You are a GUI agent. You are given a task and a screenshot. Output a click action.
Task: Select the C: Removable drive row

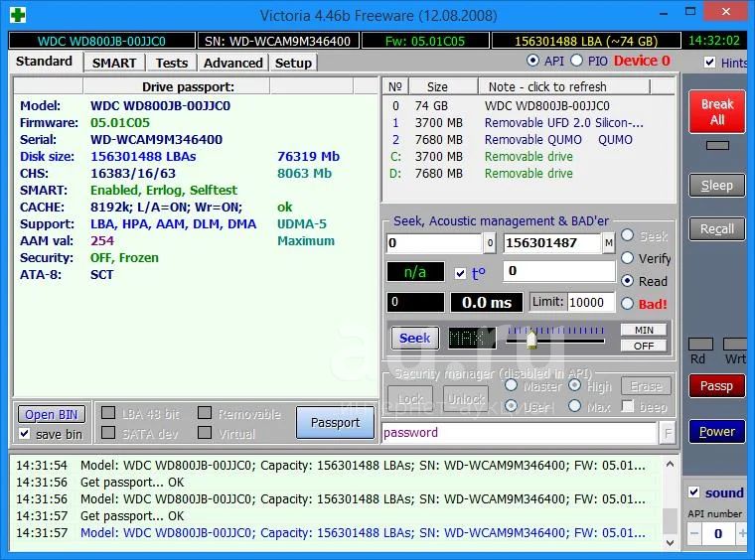529,156
